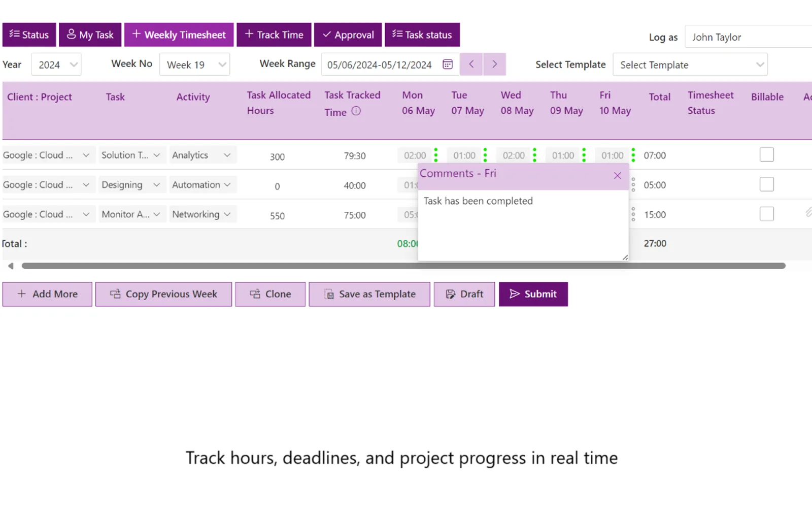Open the Year 2024 dropdown

point(56,65)
